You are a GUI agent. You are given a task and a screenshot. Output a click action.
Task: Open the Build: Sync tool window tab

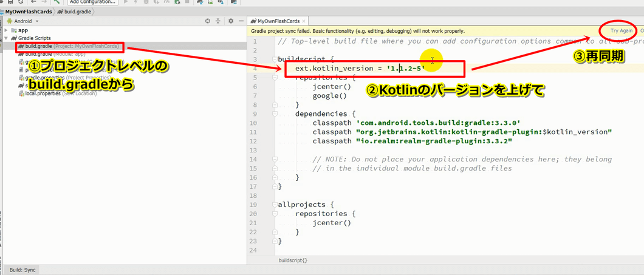pos(22,270)
